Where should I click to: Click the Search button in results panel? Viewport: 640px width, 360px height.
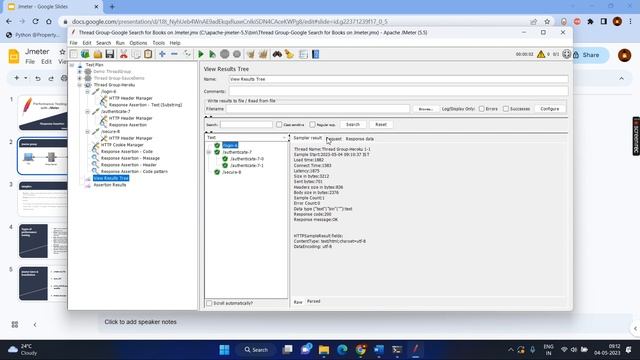pos(353,124)
